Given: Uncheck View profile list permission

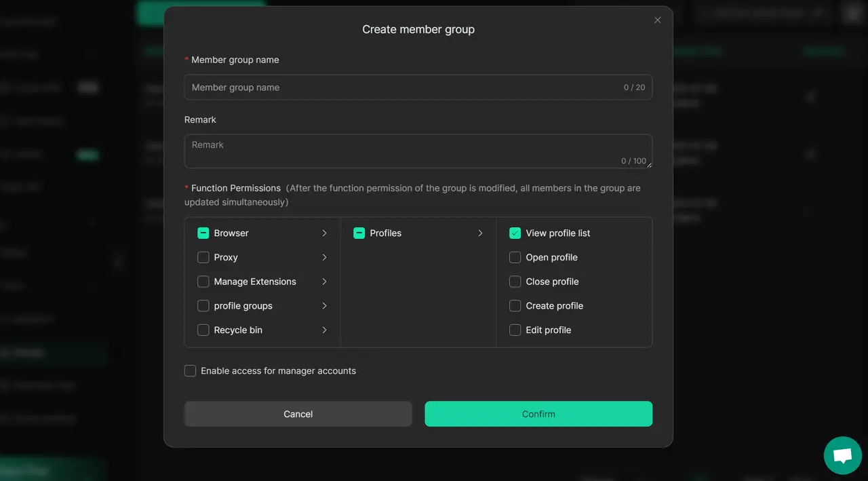Looking at the screenshot, I should tap(515, 233).
